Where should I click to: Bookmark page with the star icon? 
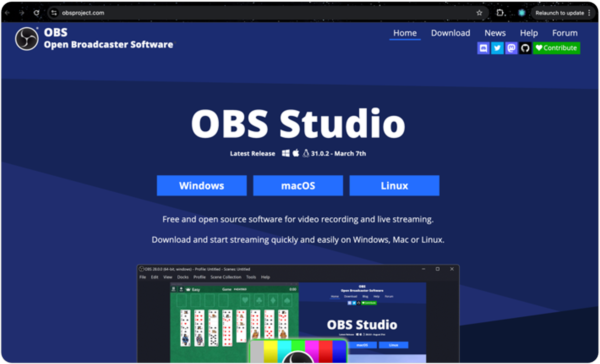point(479,13)
